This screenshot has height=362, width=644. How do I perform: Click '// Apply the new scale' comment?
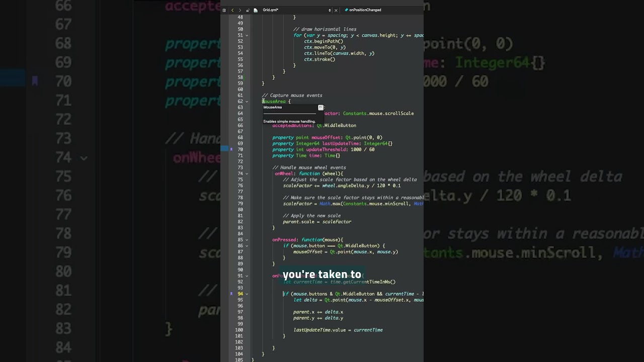pyautogui.click(x=312, y=216)
